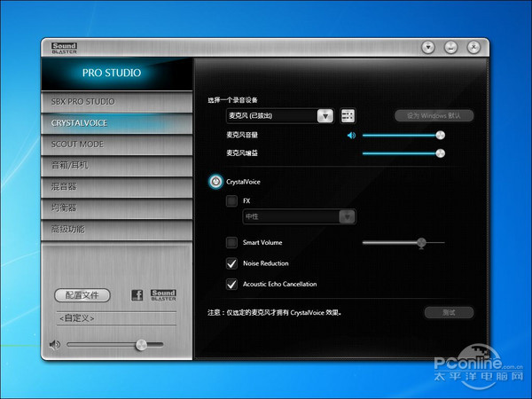Switch to SBX PRO STUDIO tab
The image size is (532, 399).
pyautogui.click(x=115, y=102)
